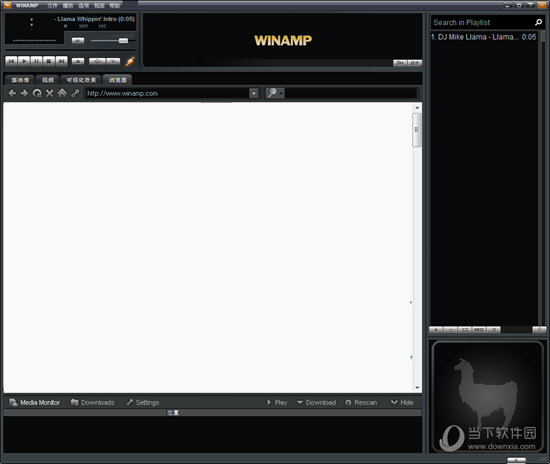
Task: Click the browser scrollbar up arrow
Action: coord(417,108)
